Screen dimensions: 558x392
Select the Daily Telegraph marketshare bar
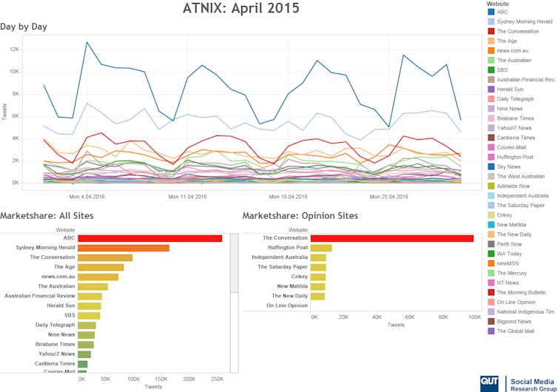point(87,325)
